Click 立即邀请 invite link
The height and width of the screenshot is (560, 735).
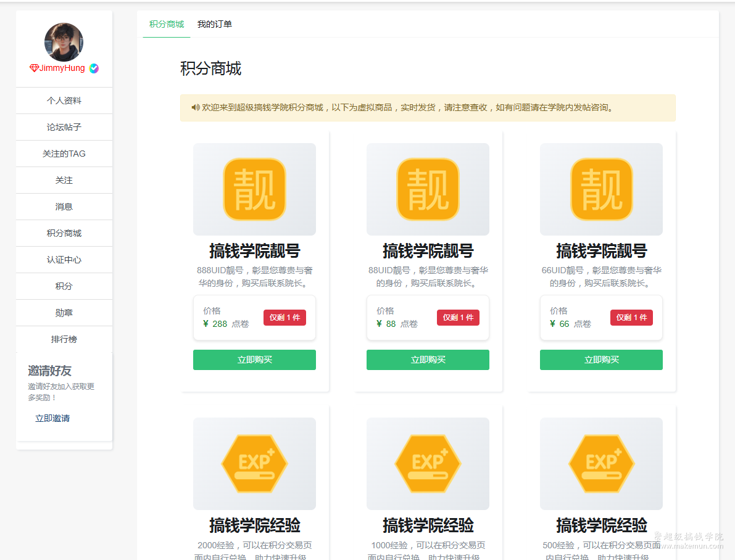point(52,418)
